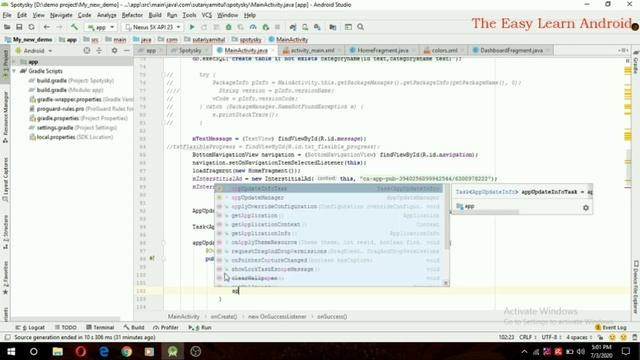The height and width of the screenshot is (360, 640).
Task: Hide the Project panel with minus icon
Action: click(127, 51)
